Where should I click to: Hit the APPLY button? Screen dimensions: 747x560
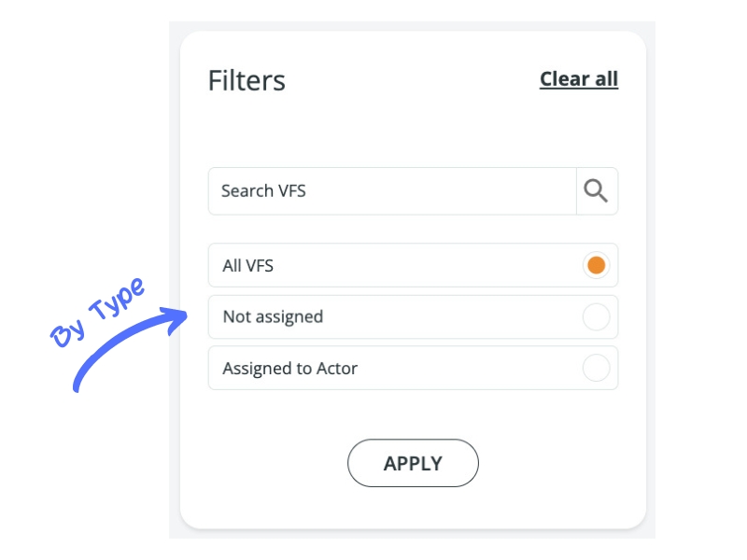pos(413,463)
